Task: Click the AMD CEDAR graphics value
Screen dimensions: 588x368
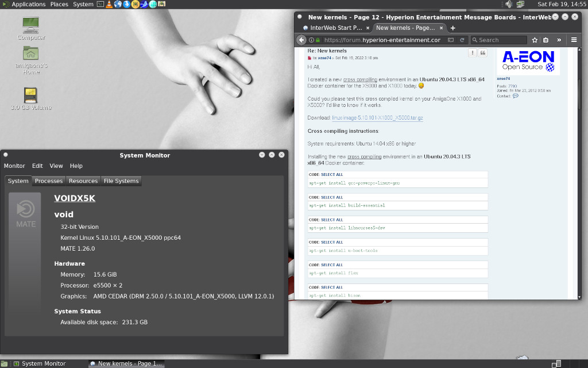Action: pos(184,296)
